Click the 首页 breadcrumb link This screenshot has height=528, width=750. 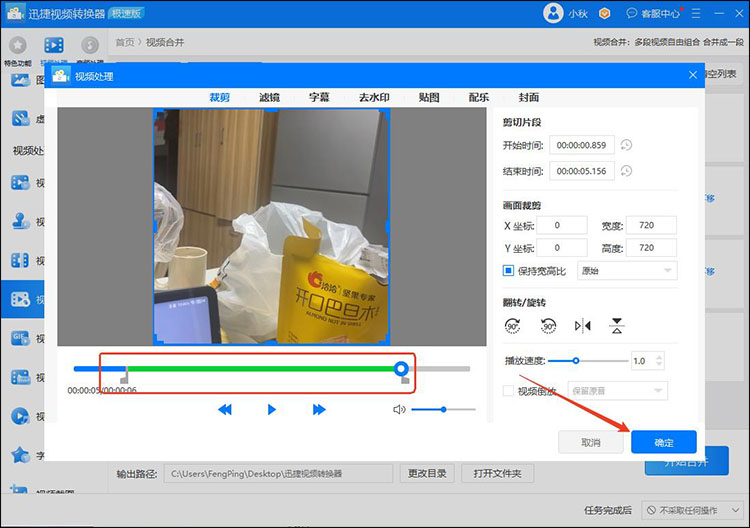[125, 43]
